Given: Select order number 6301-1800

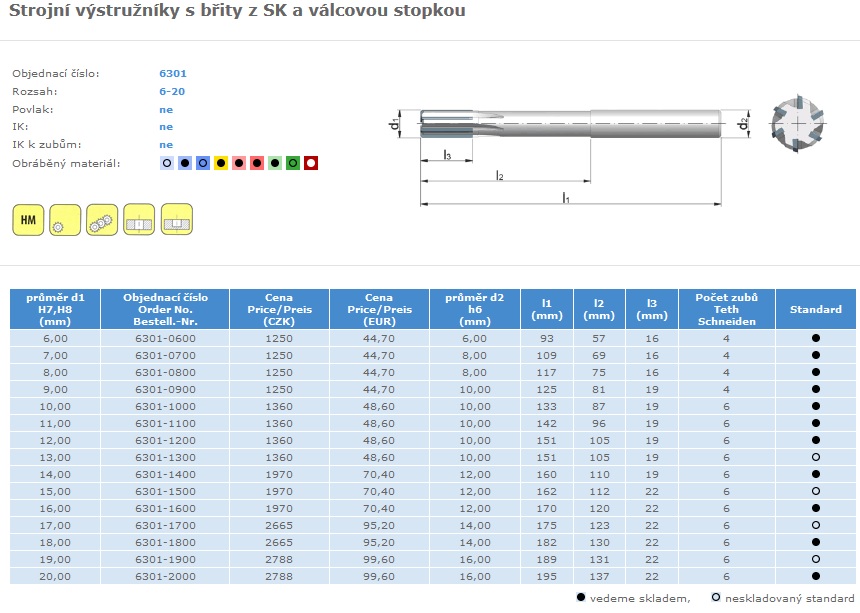Looking at the screenshot, I should click(x=165, y=542).
